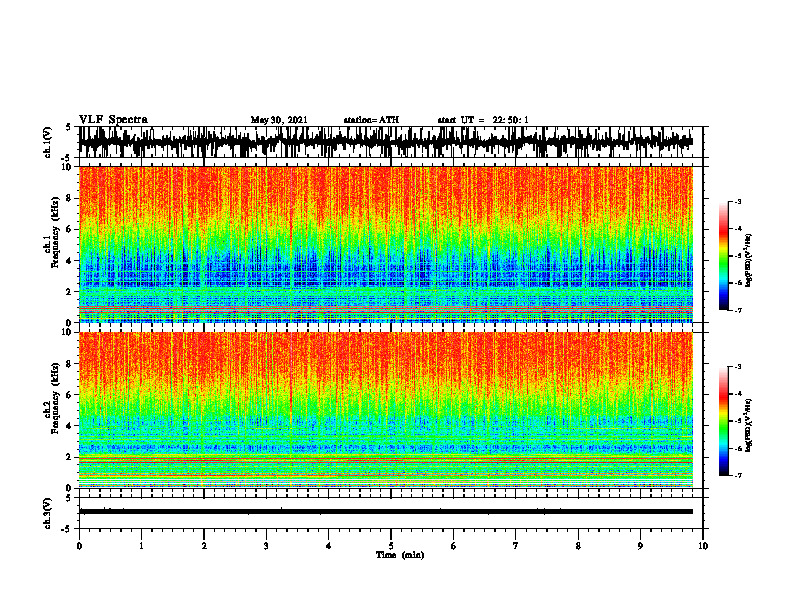Click the log(PSD) label beside ch.1 color bar
This screenshot has width=792, height=612.
(x=748, y=260)
